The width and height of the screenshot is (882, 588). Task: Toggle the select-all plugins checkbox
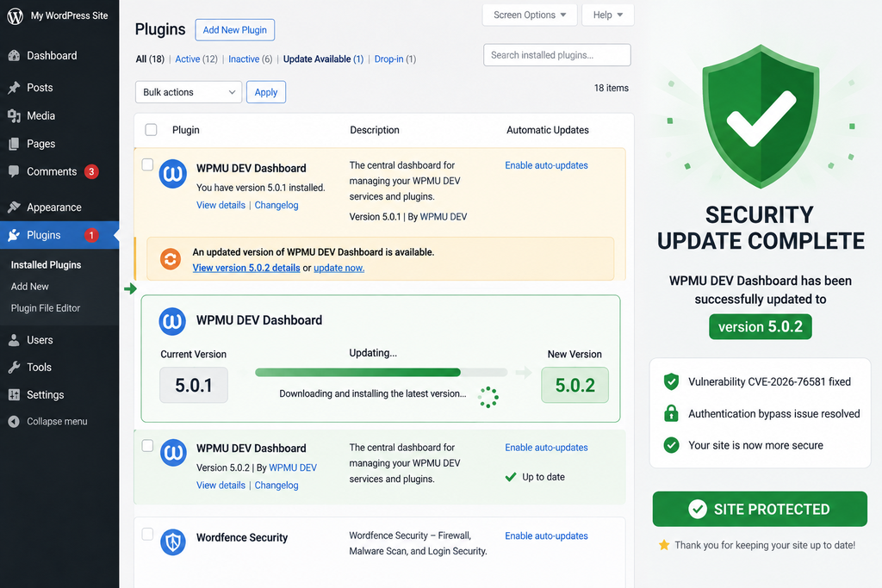pos(151,130)
